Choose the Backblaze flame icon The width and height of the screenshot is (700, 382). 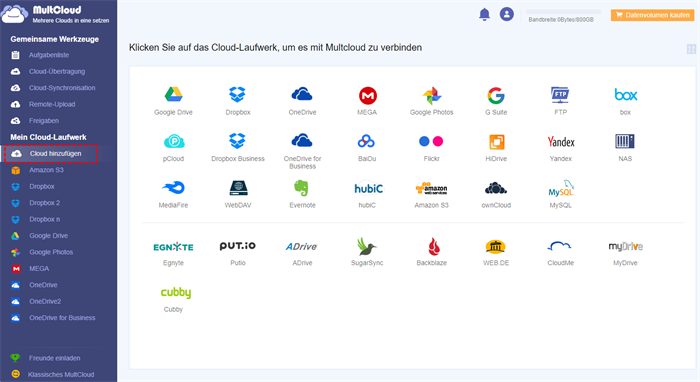[433, 246]
